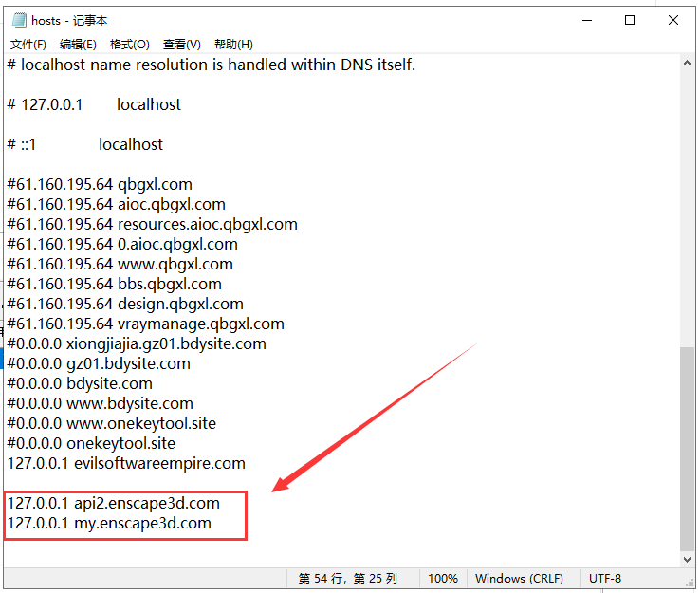Click the Notepad icon in title bar
Image resolution: width=700 pixels, height=593 pixels.
(19, 20)
